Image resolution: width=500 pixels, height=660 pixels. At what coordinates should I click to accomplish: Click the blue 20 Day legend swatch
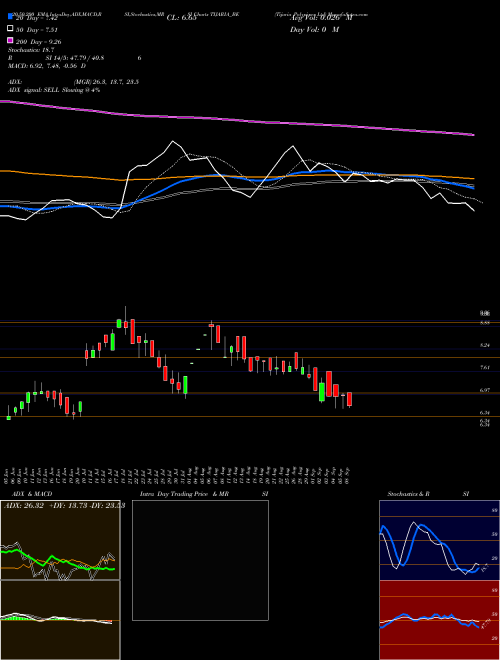coord(10,16)
